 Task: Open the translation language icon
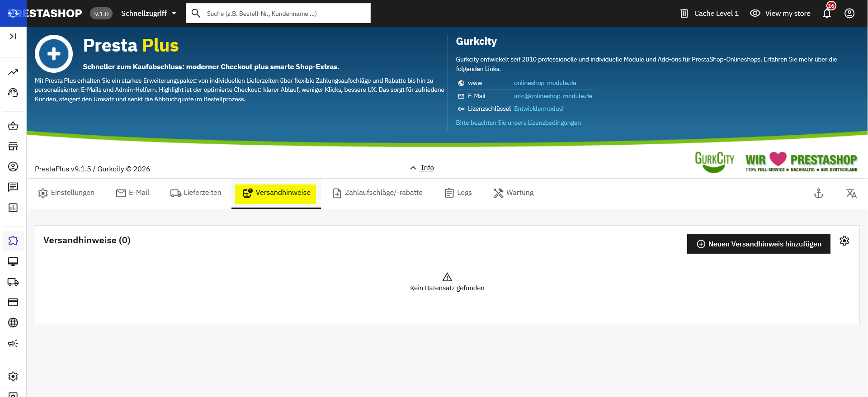pyautogui.click(x=851, y=194)
